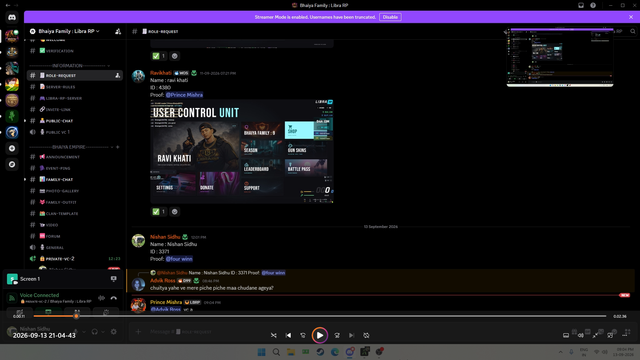Open the event-ping channel
Screen dimensions: 640x360
coord(75,168)
